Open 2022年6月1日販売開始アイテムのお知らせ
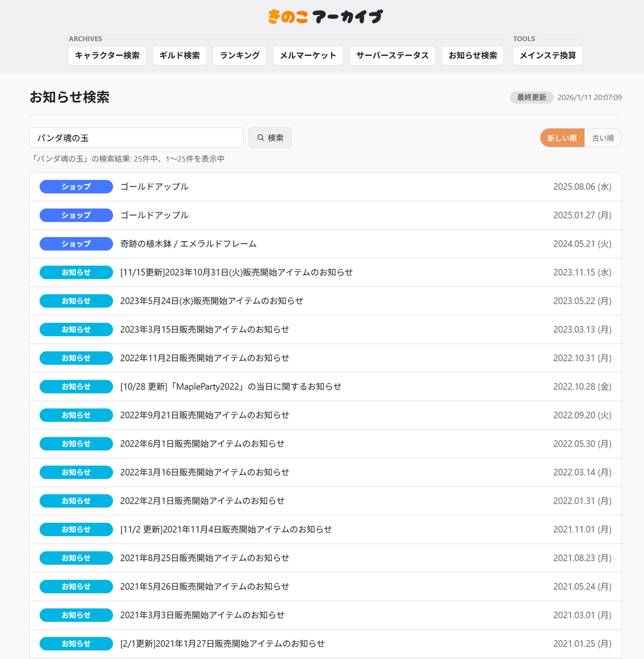 click(x=326, y=444)
